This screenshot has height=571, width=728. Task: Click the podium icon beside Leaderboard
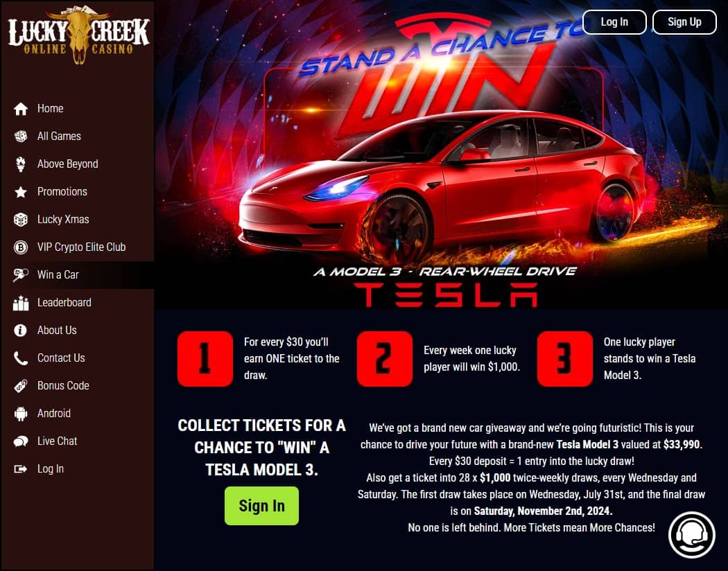[20, 304]
